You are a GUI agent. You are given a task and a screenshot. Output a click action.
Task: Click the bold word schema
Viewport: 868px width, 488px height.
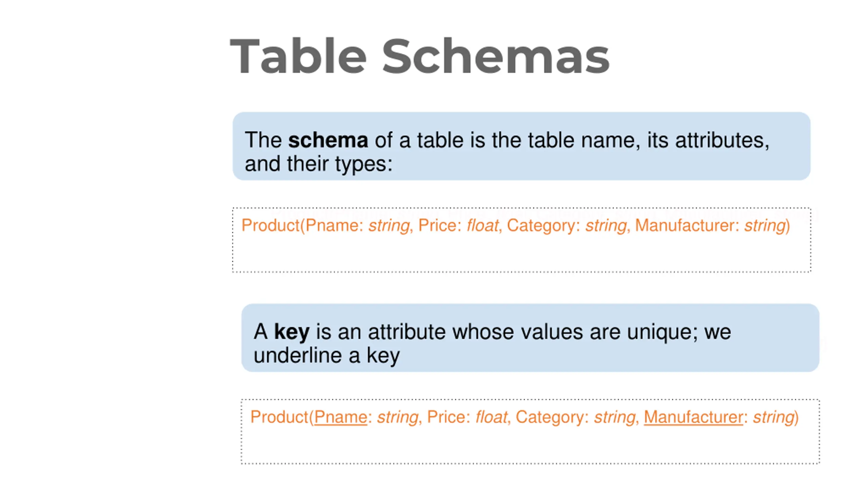pyautogui.click(x=328, y=140)
